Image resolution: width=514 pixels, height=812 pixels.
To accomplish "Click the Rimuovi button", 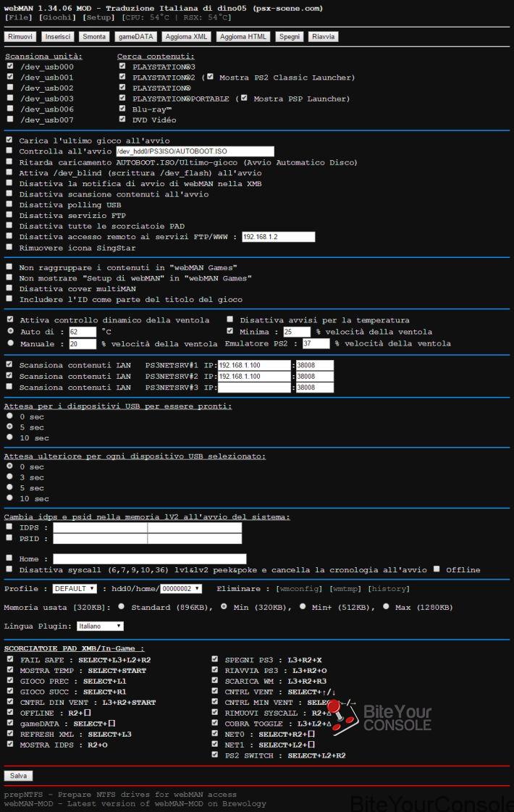I will tap(20, 37).
